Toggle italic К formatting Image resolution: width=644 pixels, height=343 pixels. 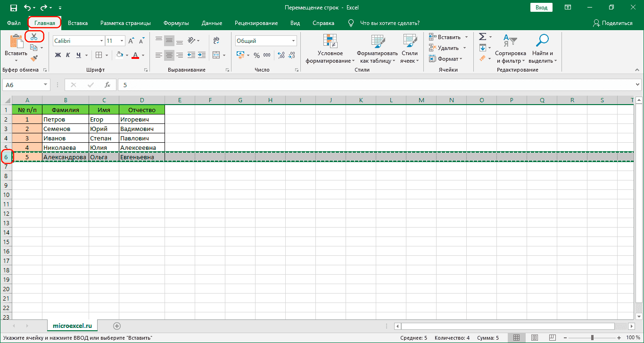tap(68, 55)
